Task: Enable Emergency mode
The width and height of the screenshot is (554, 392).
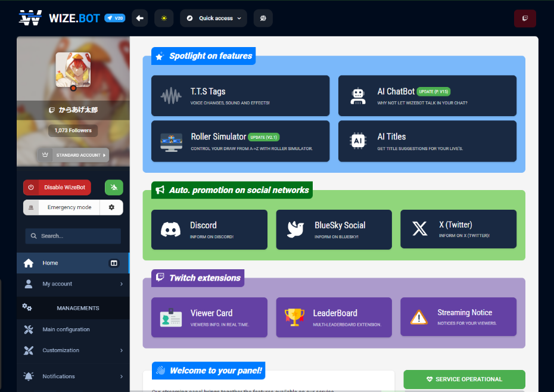Action: point(62,207)
